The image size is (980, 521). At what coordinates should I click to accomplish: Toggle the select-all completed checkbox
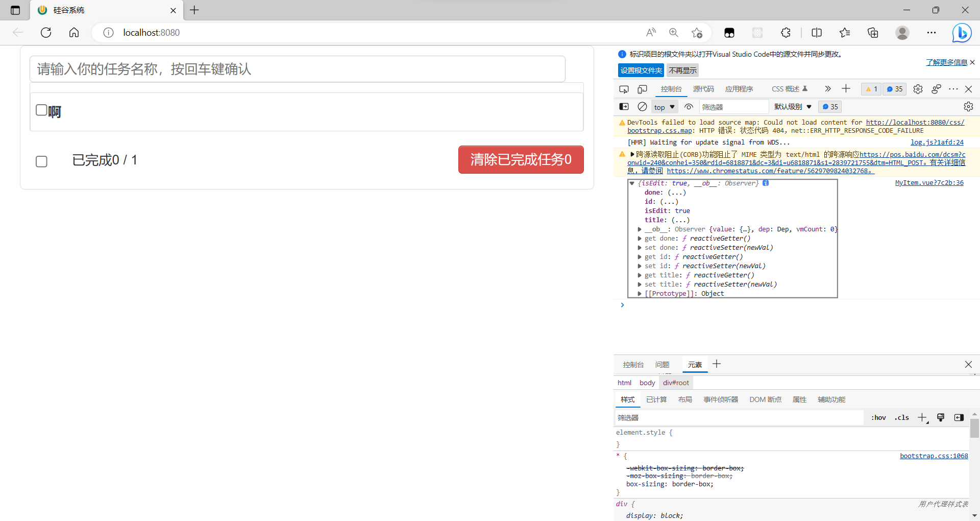[41, 161]
